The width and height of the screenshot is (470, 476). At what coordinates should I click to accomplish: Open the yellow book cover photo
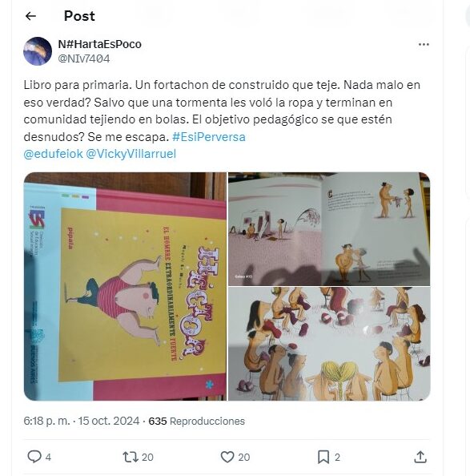(125, 286)
